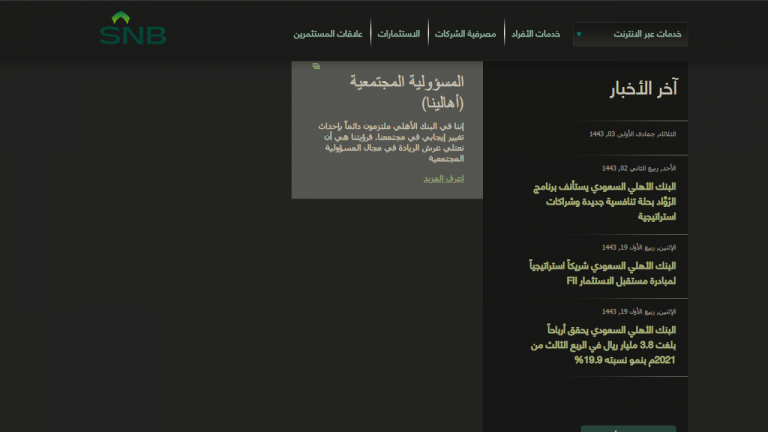Open the مصرفية الشركات menu
Image resolution: width=768 pixels, height=432 pixels.
pyautogui.click(x=465, y=34)
